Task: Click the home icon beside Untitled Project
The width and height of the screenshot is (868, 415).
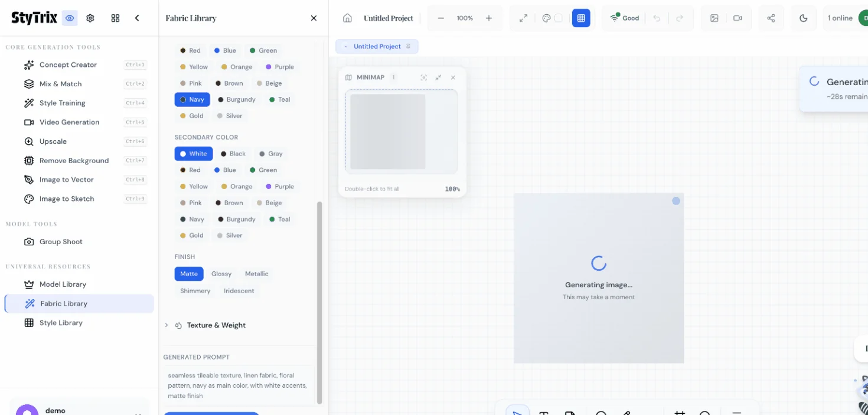Action: coord(347,18)
